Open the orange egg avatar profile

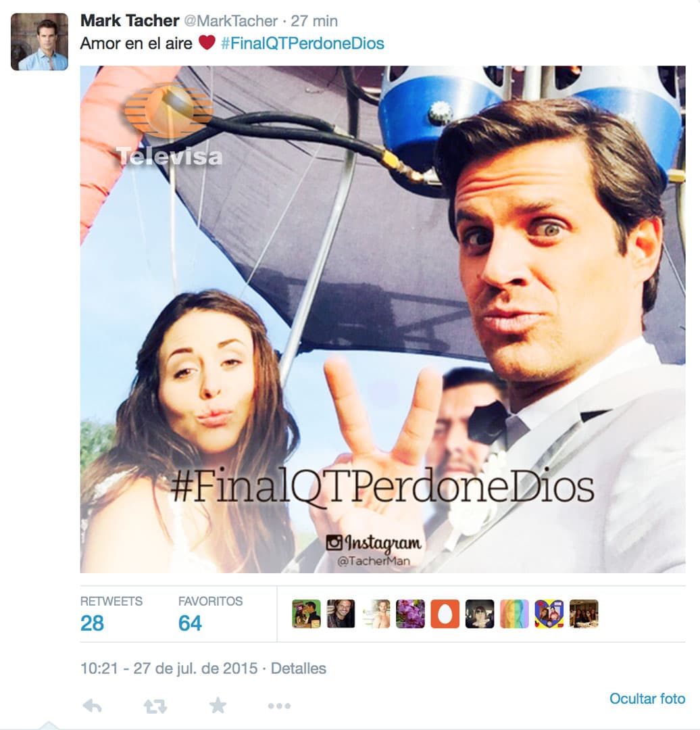(x=445, y=614)
